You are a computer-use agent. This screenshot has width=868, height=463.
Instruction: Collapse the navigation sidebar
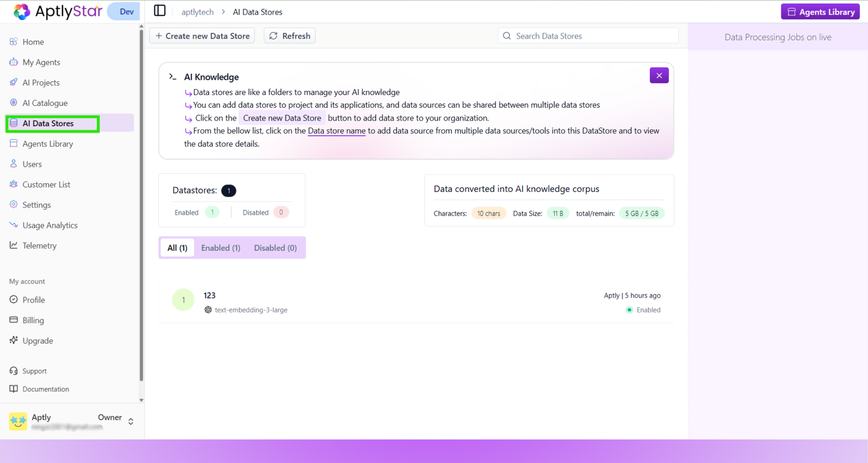click(x=159, y=10)
